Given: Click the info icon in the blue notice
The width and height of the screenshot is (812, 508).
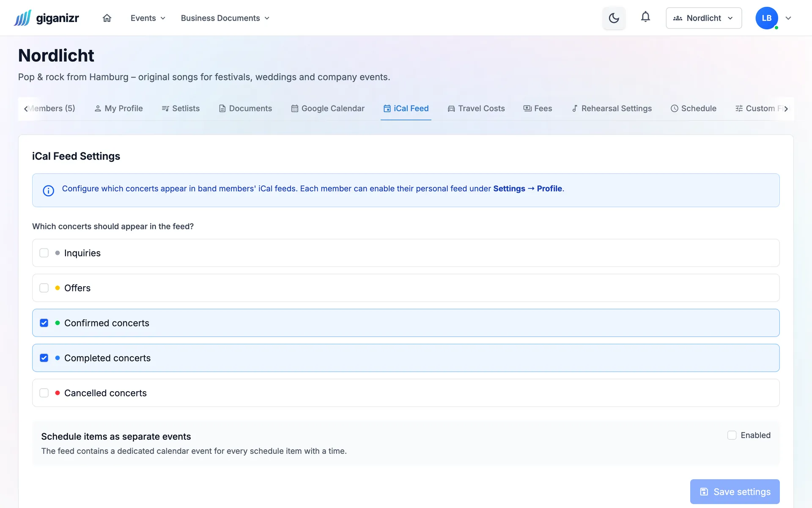Looking at the screenshot, I should (49, 190).
